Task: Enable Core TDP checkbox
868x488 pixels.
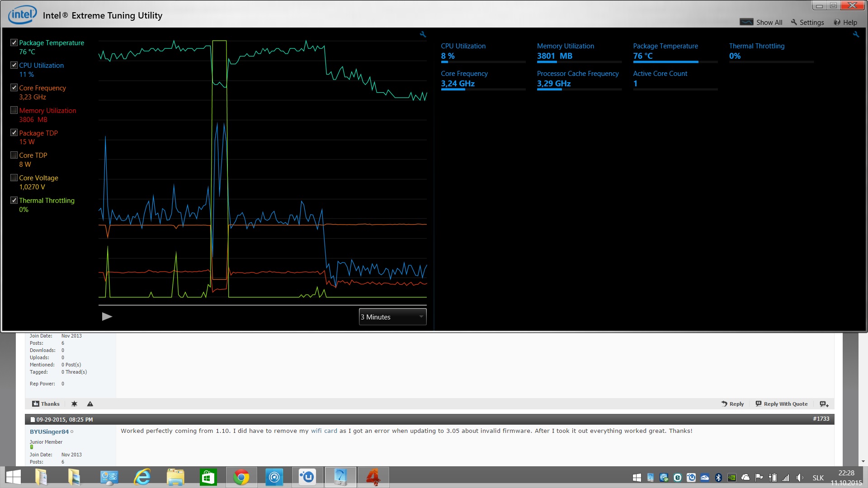Action: coord(14,155)
